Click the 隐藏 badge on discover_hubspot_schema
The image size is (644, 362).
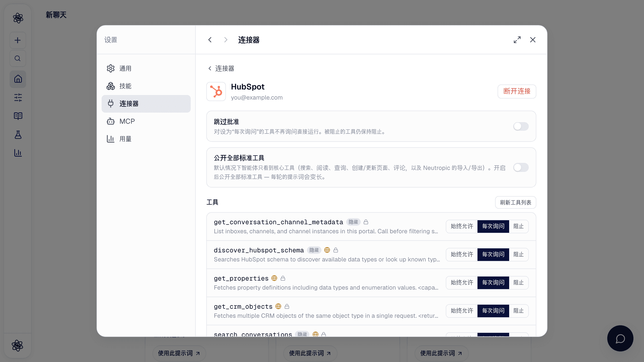click(314, 250)
